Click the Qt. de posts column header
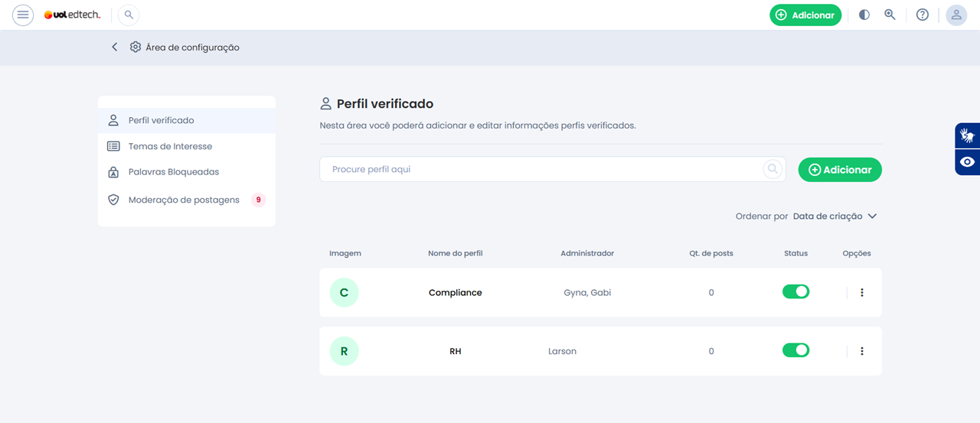980x423 pixels. coord(711,253)
